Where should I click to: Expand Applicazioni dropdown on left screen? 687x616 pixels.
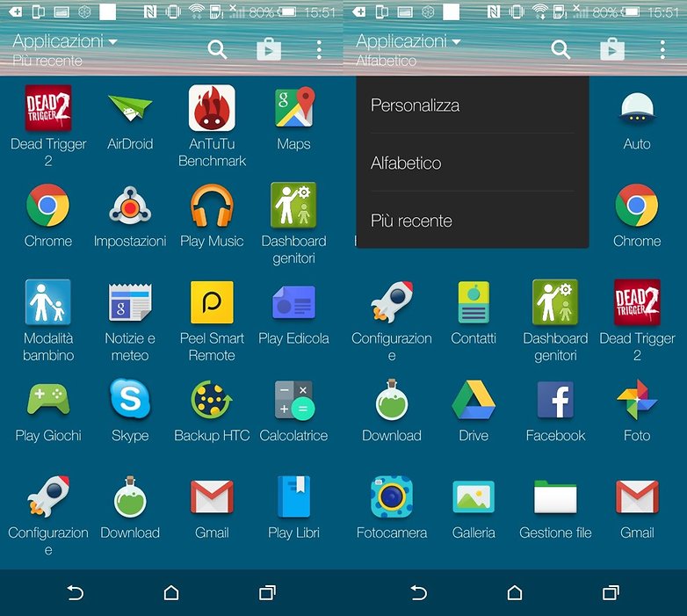coord(65,41)
